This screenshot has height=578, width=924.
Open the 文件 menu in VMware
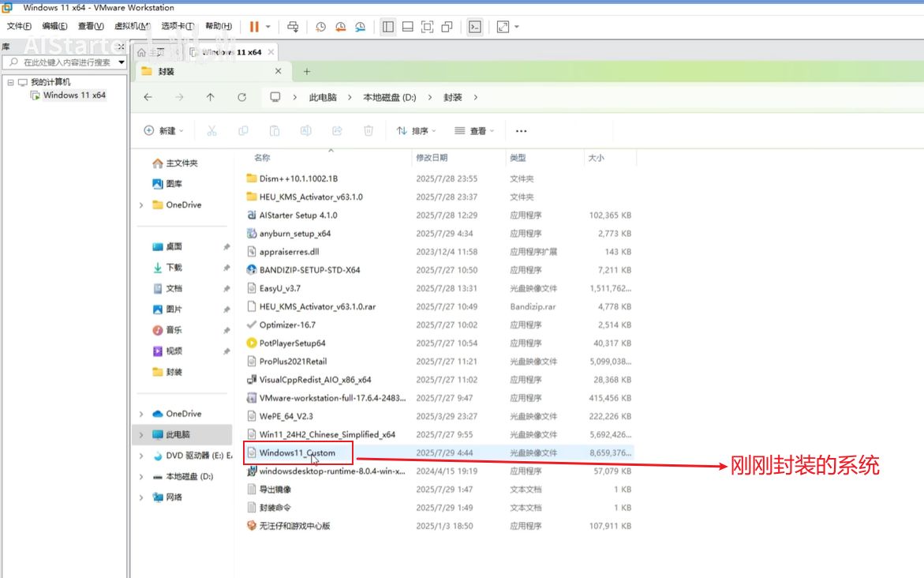coord(20,27)
